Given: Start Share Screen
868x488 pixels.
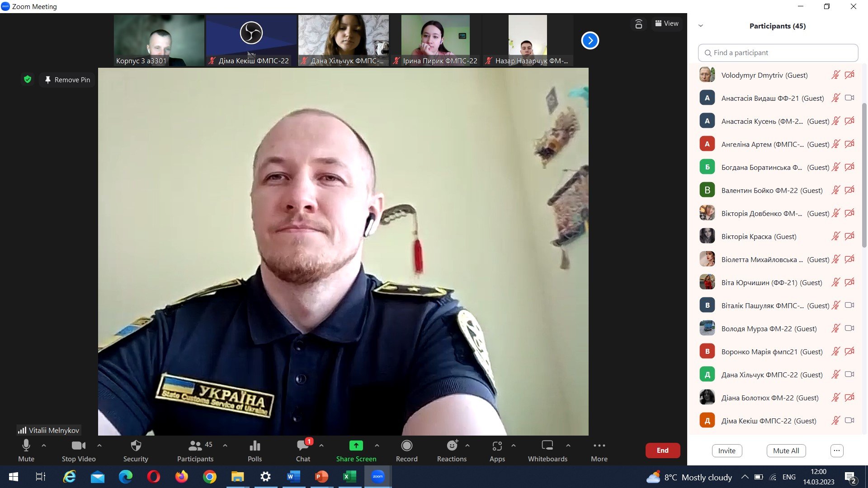Looking at the screenshot, I should 356,450.
